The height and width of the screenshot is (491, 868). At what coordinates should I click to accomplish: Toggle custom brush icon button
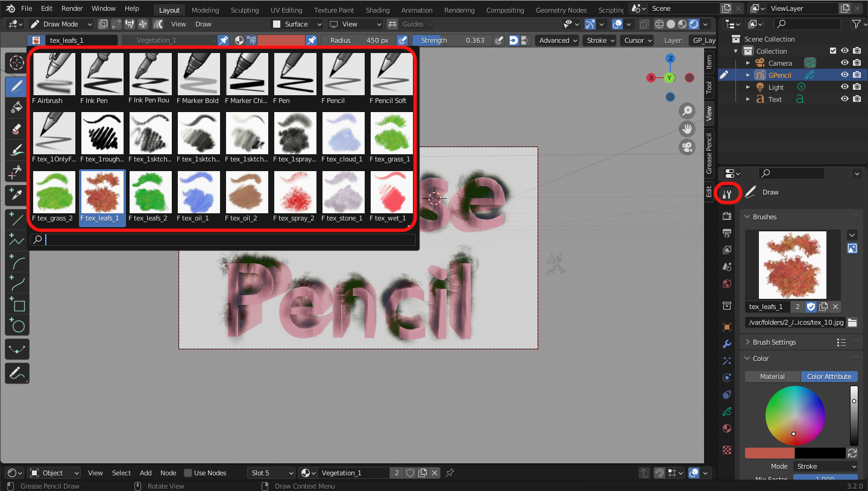852,248
